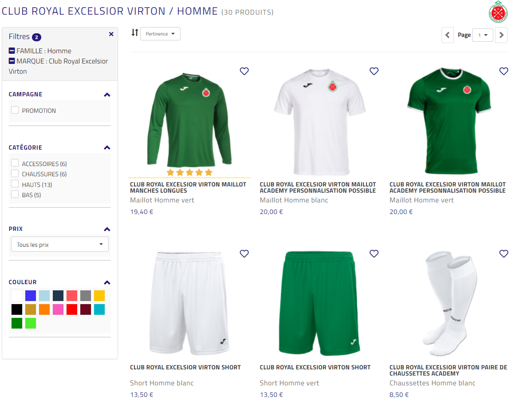Click the sort direction arrows icon
The image size is (512, 420).
pyautogui.click(x=134, y=33)
